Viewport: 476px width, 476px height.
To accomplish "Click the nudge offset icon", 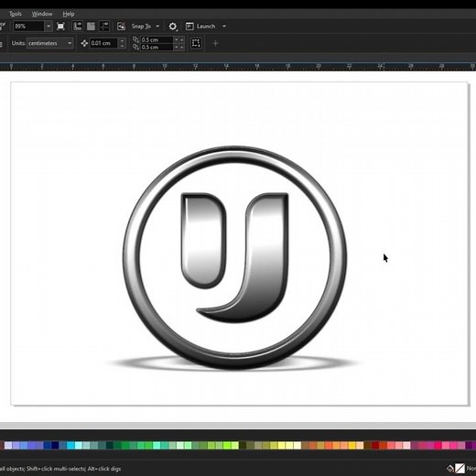I will click(84, 43).
